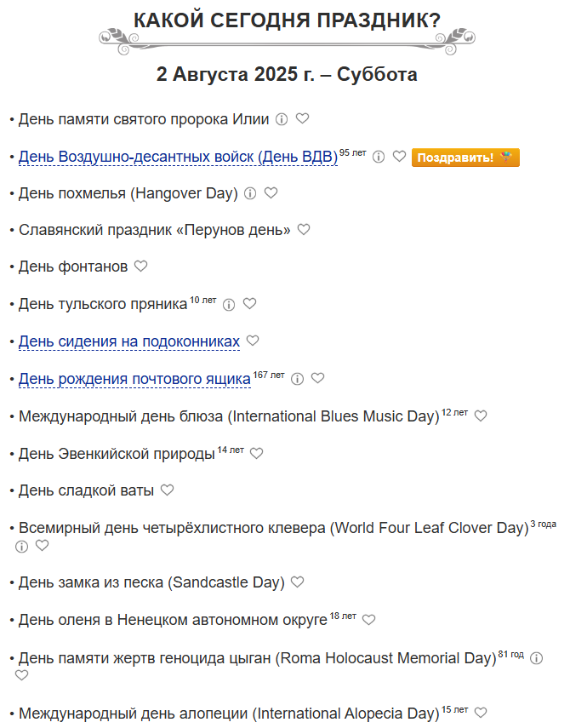Open info icon next to День похмелья
The width and height of the screenshot is (570, 728).
(250, 193)
